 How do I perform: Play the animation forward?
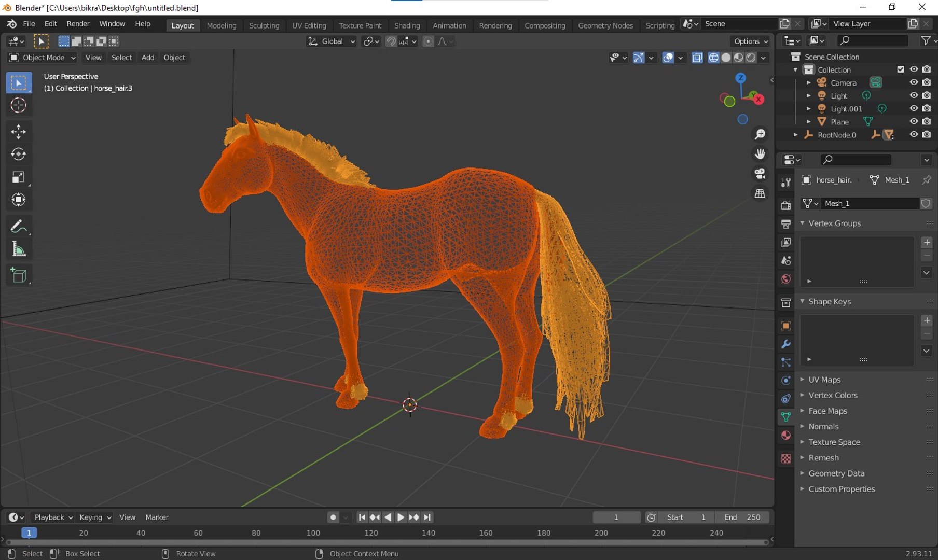[x=401, y=517]
